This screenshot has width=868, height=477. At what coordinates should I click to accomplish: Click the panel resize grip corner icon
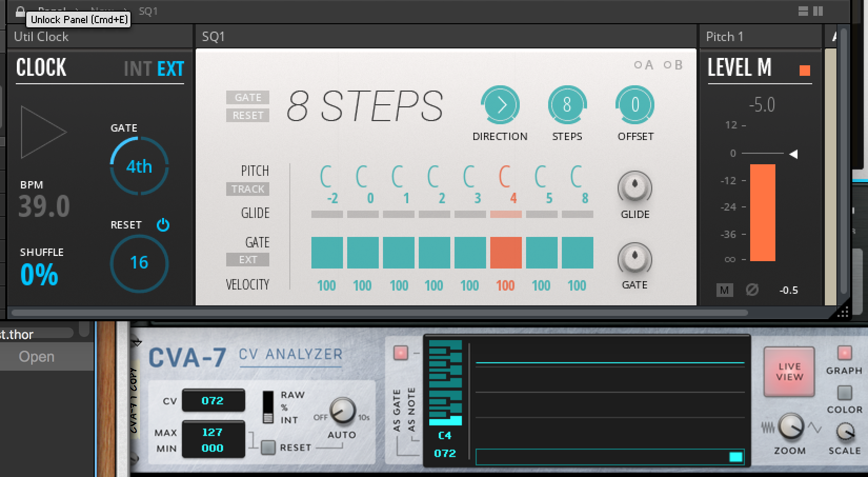tap(842, 313)
